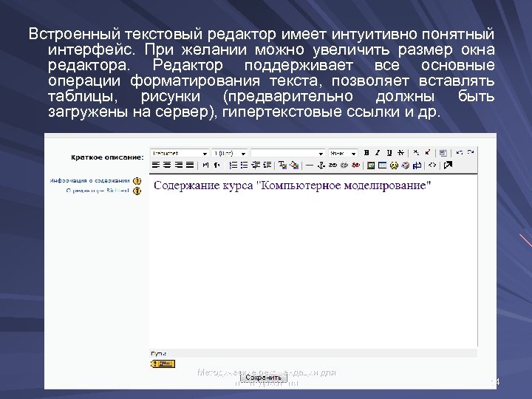The image size is (532, 399).
Task: Set left-to-right text direction
Action: point(205,165)
